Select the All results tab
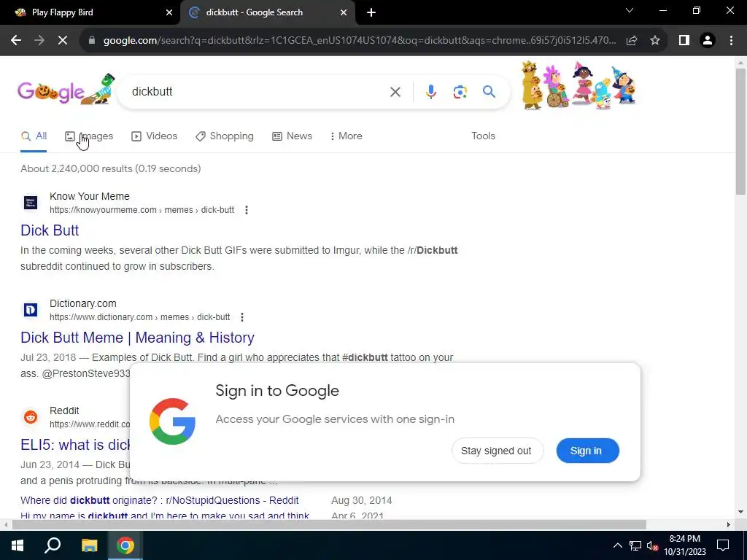 (x=34, y=136)
